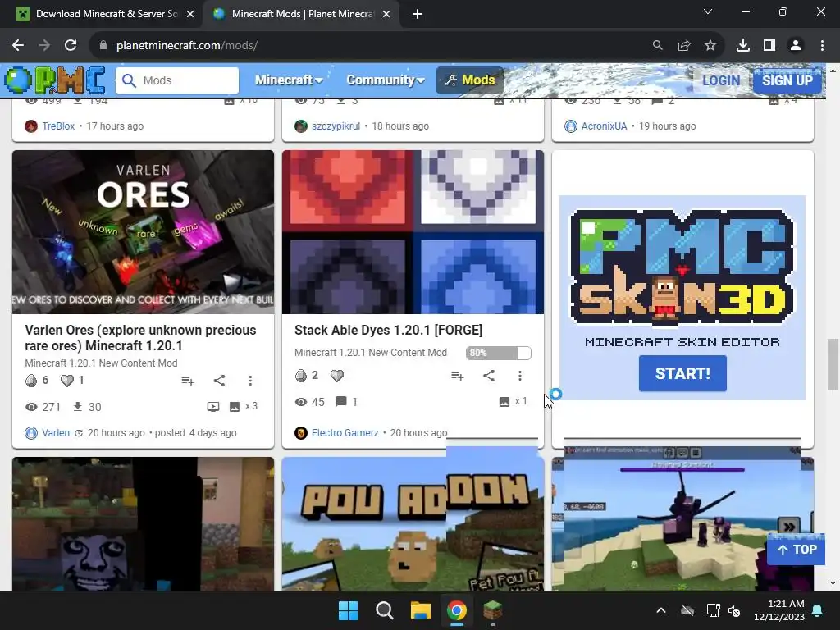Open the tab search chevron
This screenshot has height=630, width=840.
pos(708,11)
